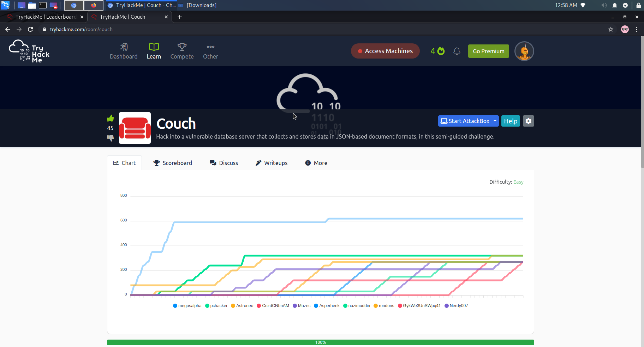
Task: Click the tryhackme.com/room/couch address bar
Action: (x=81, y=29)
